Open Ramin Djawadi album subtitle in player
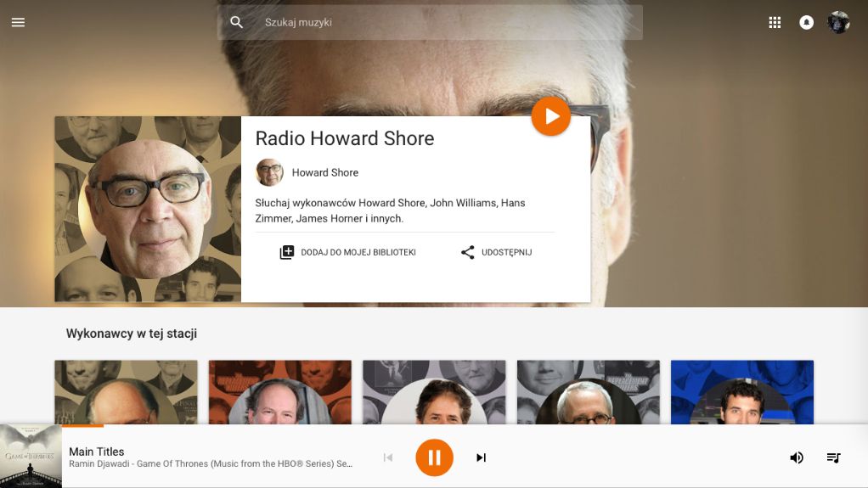868x488 pixels. [x=211, y=463]
